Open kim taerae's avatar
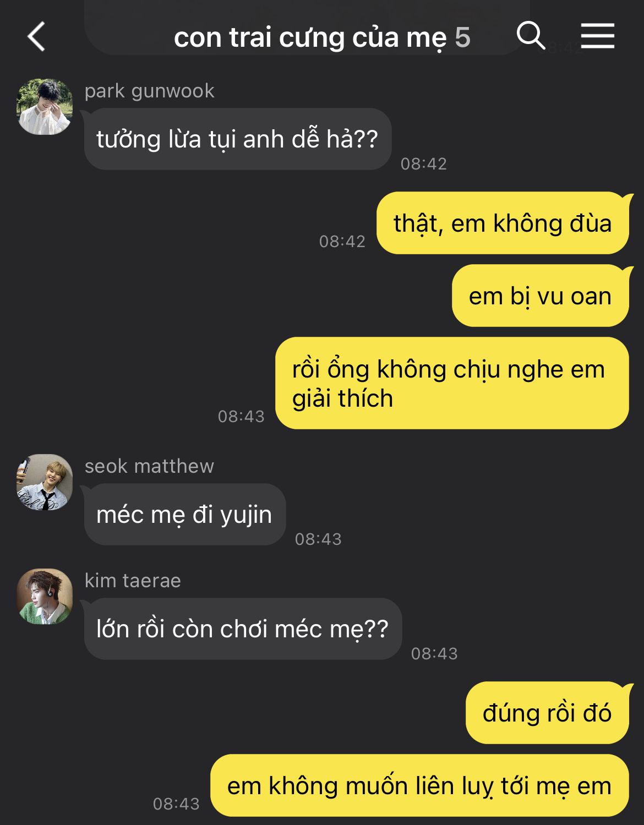Screen dimensions: 644x825 click(45, 597)
